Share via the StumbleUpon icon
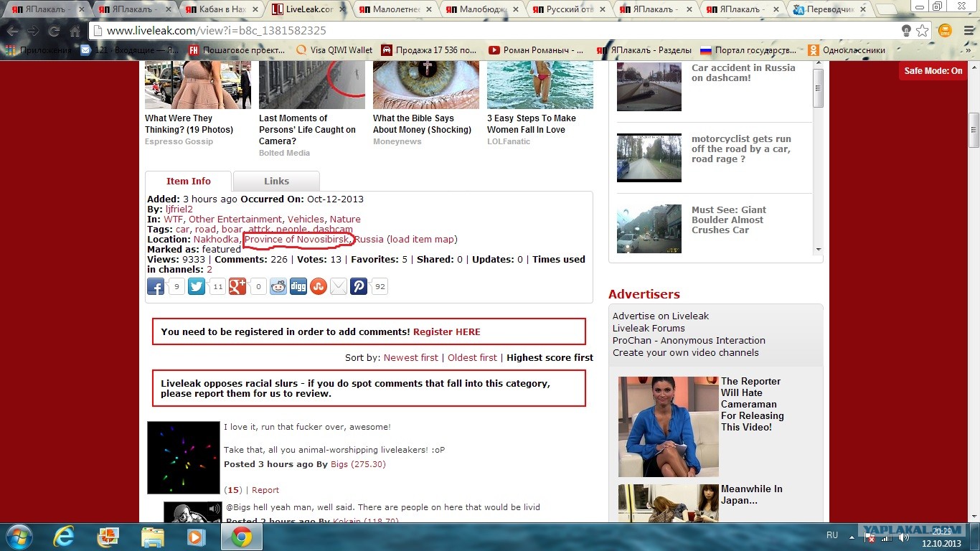 pos(319,287)
